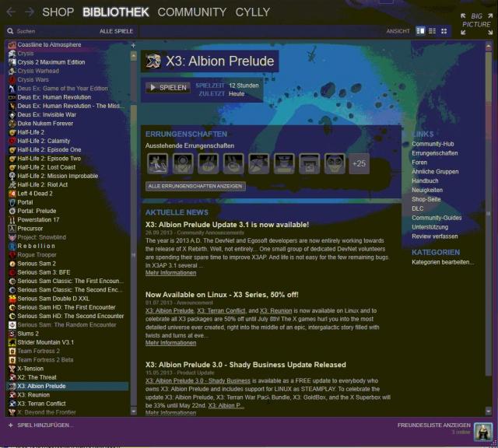This screenshot has height=448, width=498.
Task: Open the Neuigkeiten link
Action: tap(427, 190)
